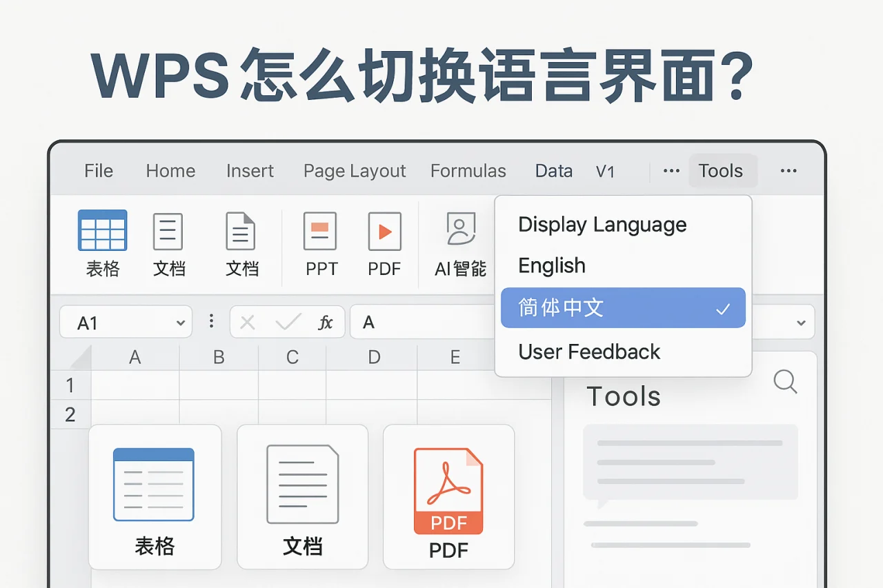The width and height of the screenshot is (883, 588).
Task: Switch the interface language to English
Action: 552,266
